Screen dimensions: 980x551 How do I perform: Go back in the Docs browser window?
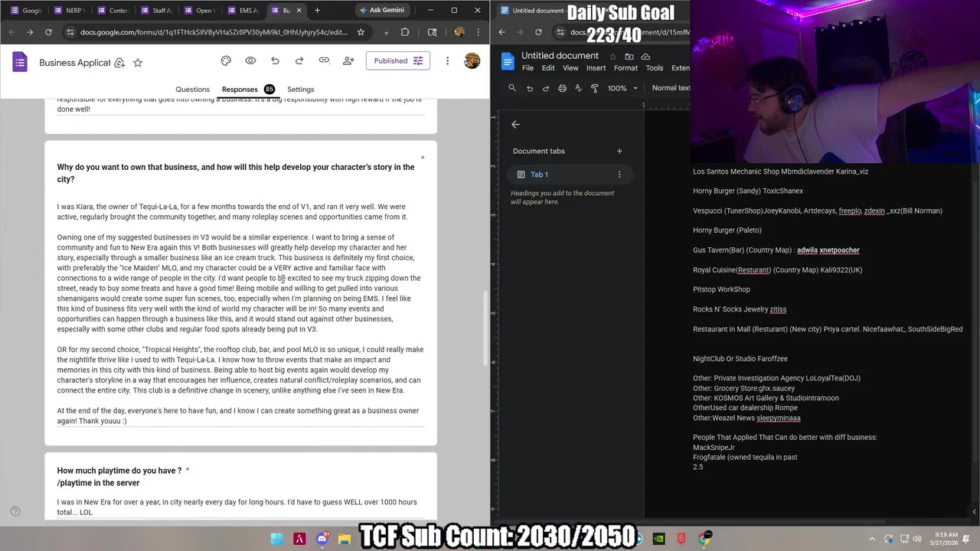click(501, 32)
